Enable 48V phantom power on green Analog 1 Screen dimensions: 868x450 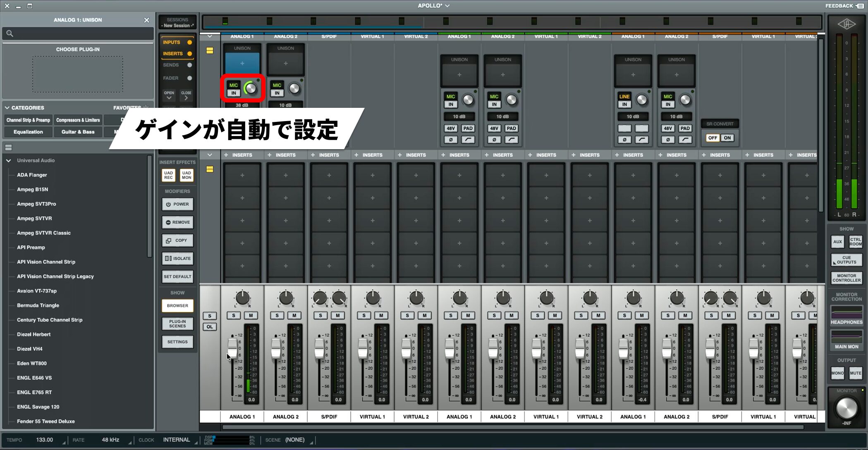[x=451, y=129]
